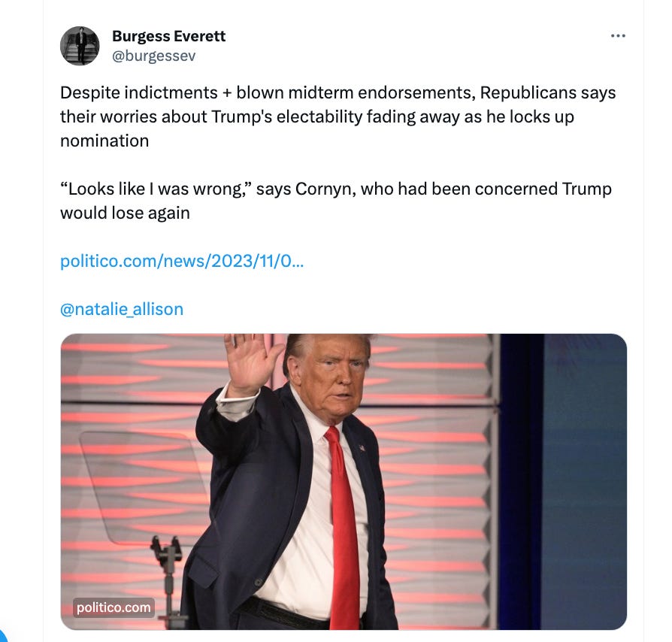Click Burgess Everett's profile avatar
Viewport: 672px width, 642px height.
point(80,46)
